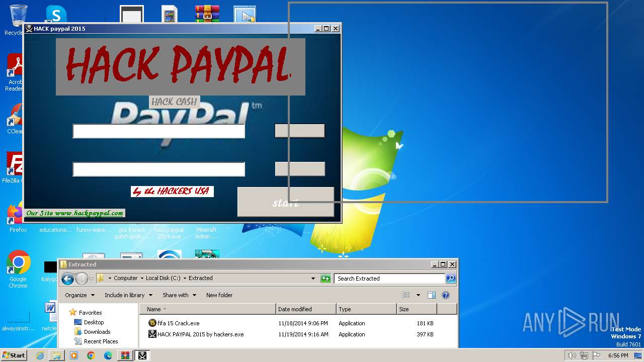
Task: Expand the Computer breadcrumb arrow
Action: coord(142,278)
